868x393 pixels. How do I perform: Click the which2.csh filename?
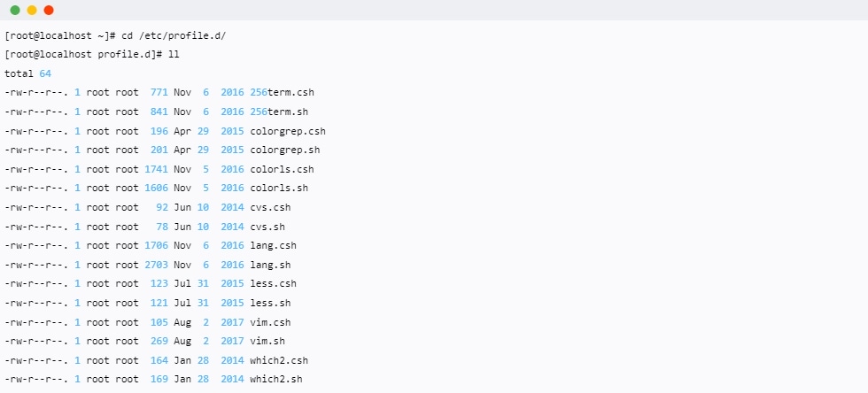coord(279,361)
